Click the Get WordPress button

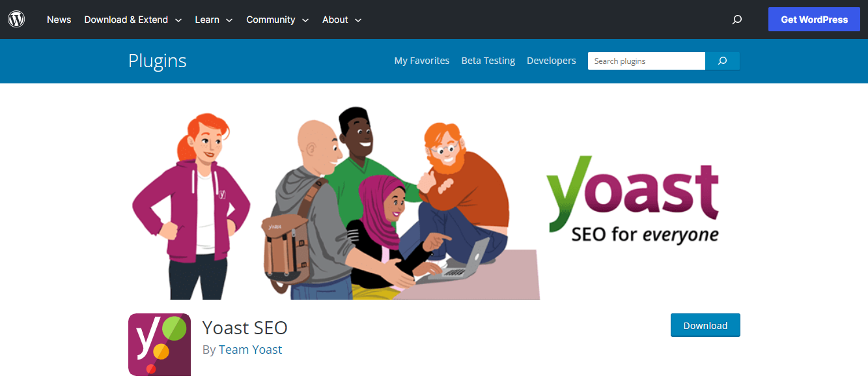click(x=814, y=20)
